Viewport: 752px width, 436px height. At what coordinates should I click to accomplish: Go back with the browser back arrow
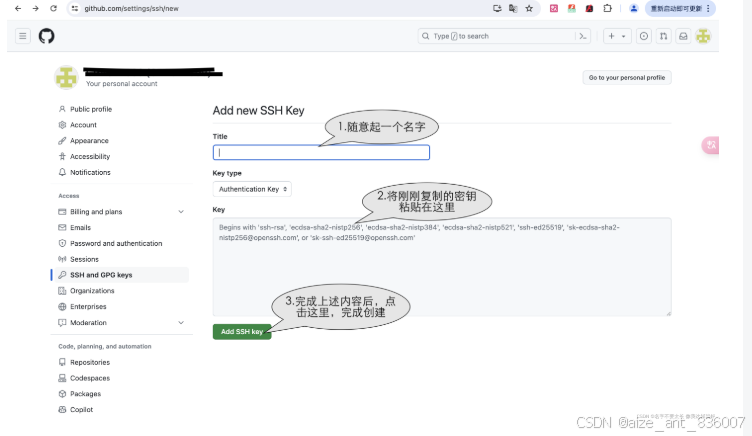pos(18,8)
